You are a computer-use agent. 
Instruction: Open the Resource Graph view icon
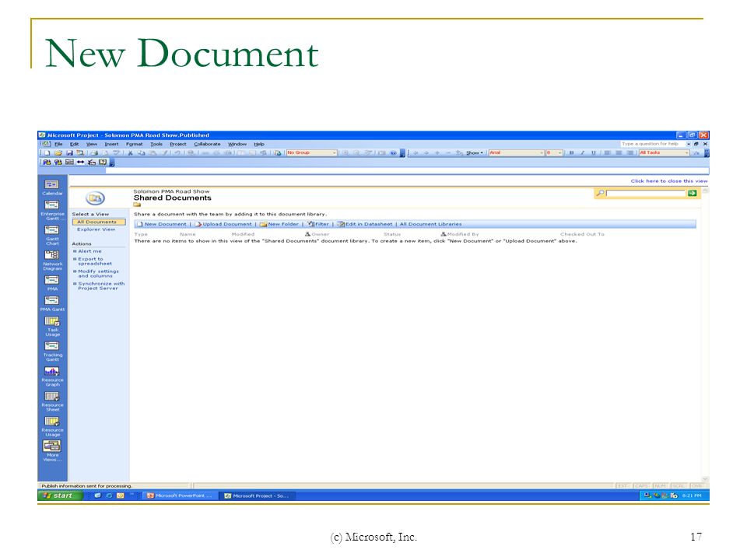pyautogui.click(x=51, y=372)
